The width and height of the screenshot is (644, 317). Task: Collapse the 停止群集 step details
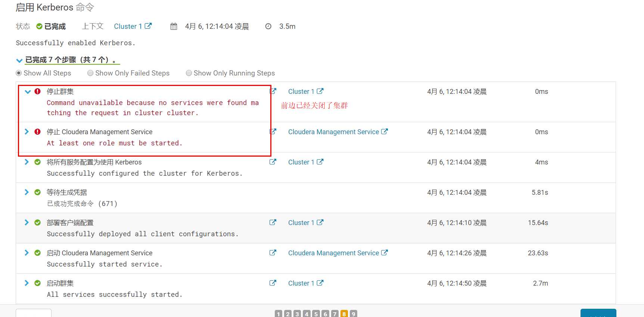tap(28, 92)
